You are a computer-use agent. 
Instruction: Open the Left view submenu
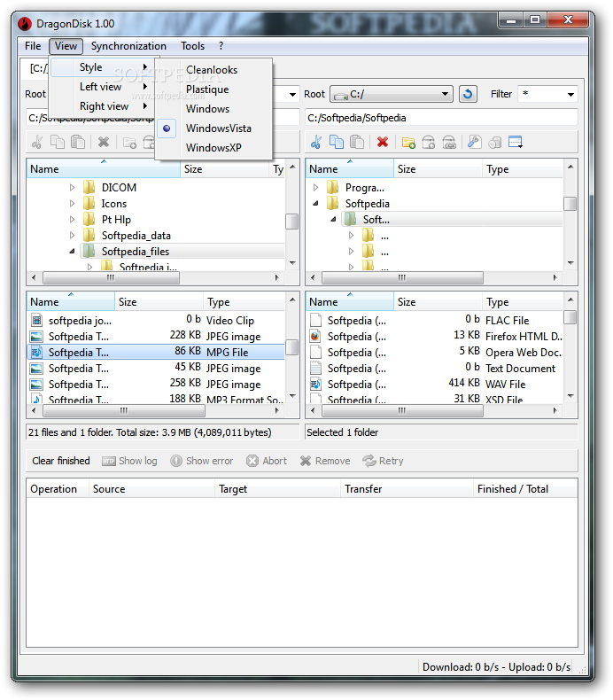102,87
